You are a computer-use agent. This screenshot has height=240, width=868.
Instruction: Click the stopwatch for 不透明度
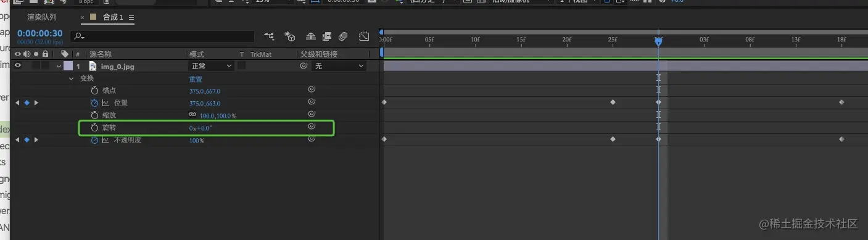click(x=94, y=140)
